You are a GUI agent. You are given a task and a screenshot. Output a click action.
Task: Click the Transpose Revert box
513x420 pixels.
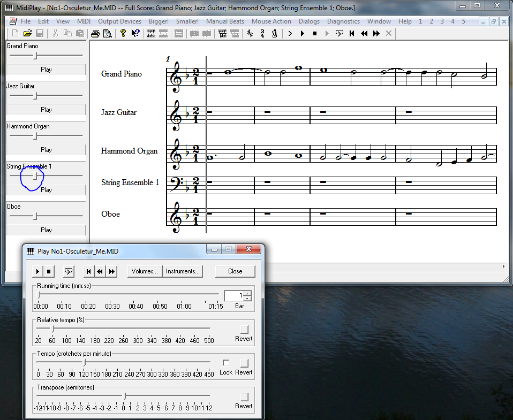244,396
